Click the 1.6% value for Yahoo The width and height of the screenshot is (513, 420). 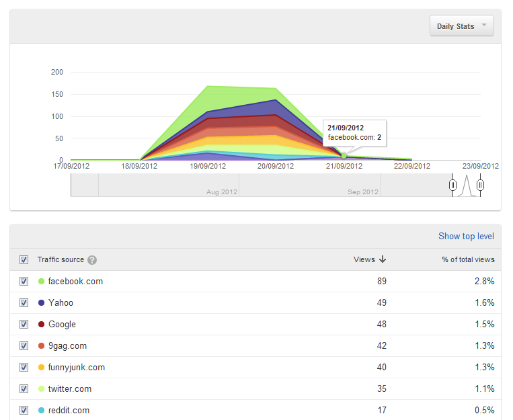485,303
